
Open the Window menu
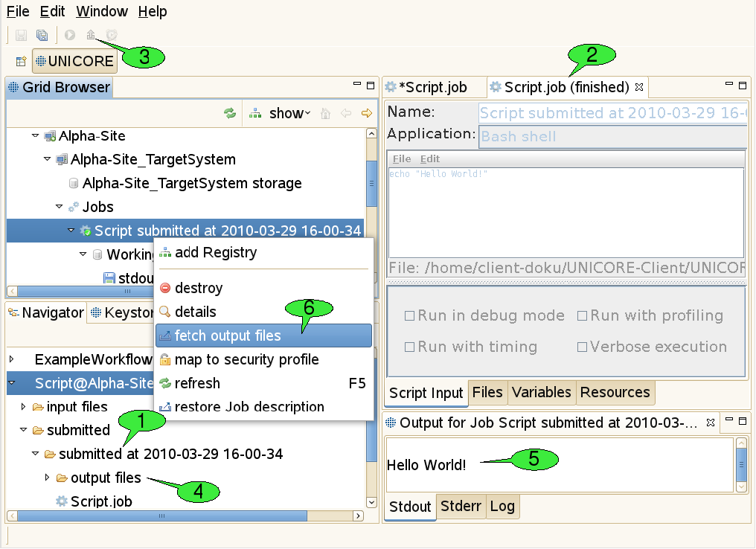point(102,11)
